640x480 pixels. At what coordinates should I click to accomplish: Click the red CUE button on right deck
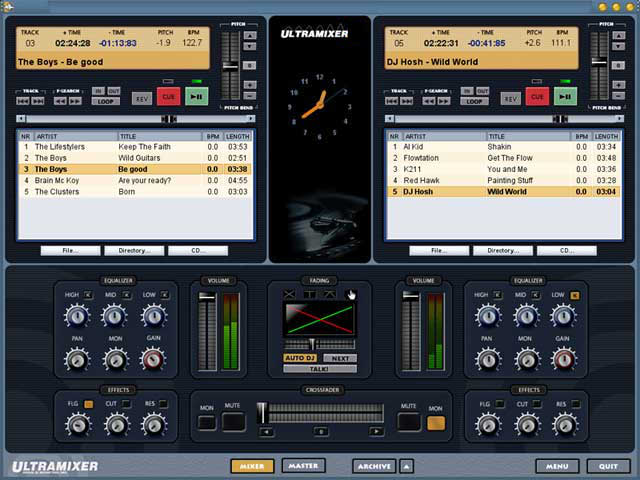tap(537, 97)
